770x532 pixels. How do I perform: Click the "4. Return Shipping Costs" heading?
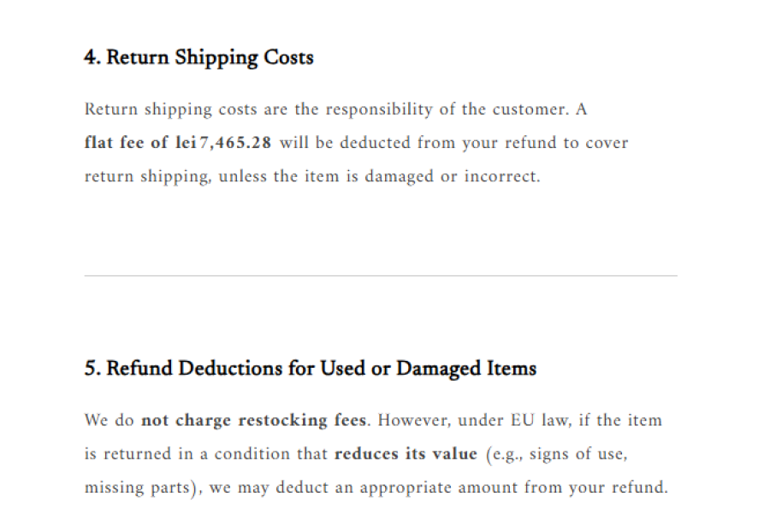198,58
